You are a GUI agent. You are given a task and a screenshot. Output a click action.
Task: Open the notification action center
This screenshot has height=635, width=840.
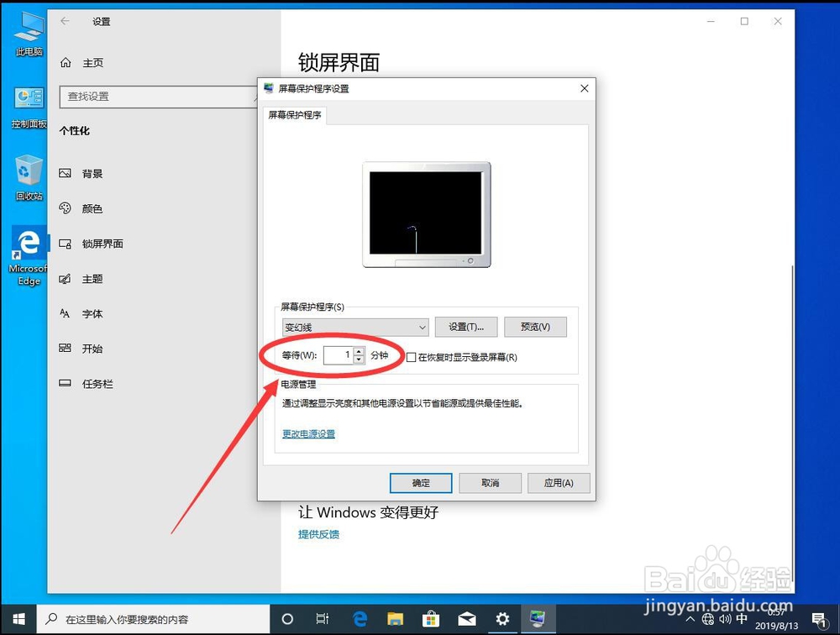coord(820,620)
